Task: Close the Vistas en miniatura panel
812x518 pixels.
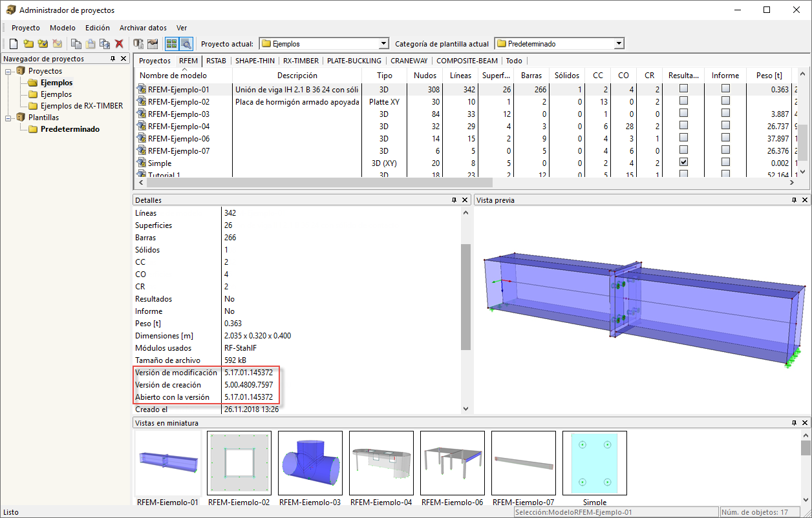Action: 805,423
